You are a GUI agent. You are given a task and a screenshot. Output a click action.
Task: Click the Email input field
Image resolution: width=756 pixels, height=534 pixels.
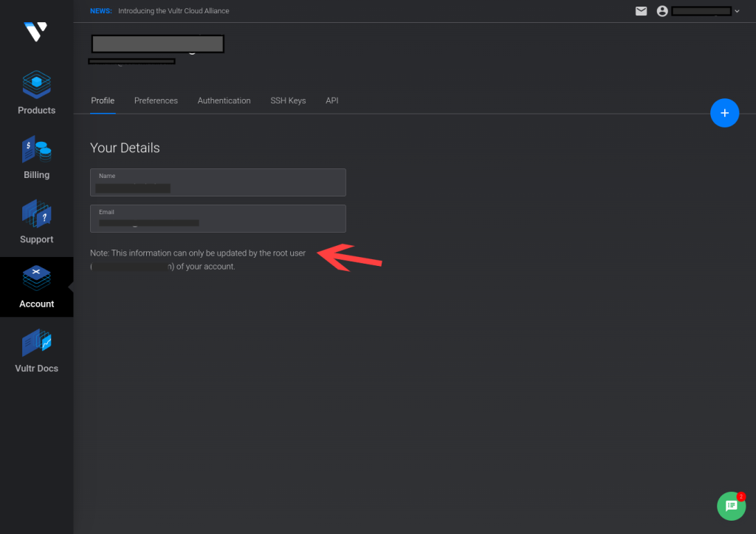pos(218,219)
